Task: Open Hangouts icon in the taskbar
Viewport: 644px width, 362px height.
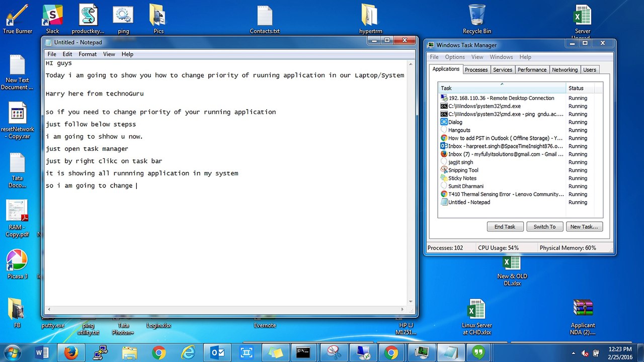Action: click(478, 352)
